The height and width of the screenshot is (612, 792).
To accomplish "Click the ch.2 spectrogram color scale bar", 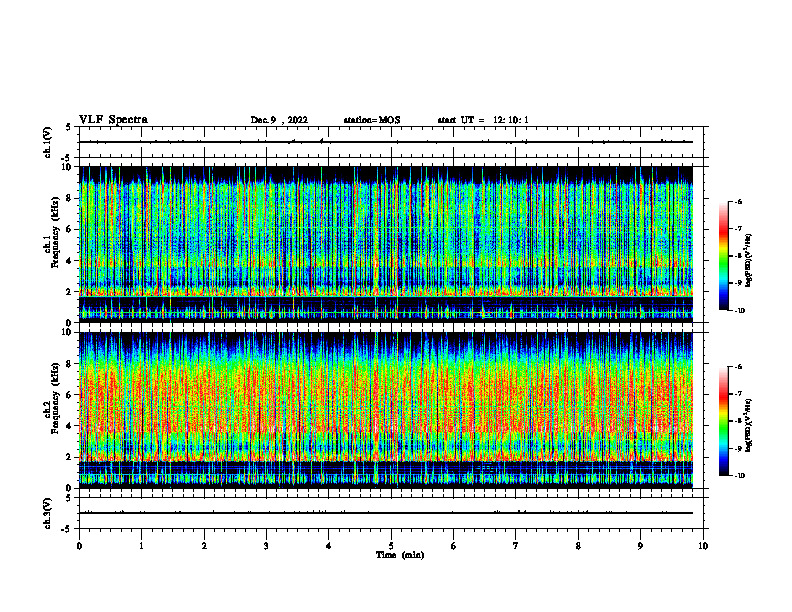I will click(724, 421).
